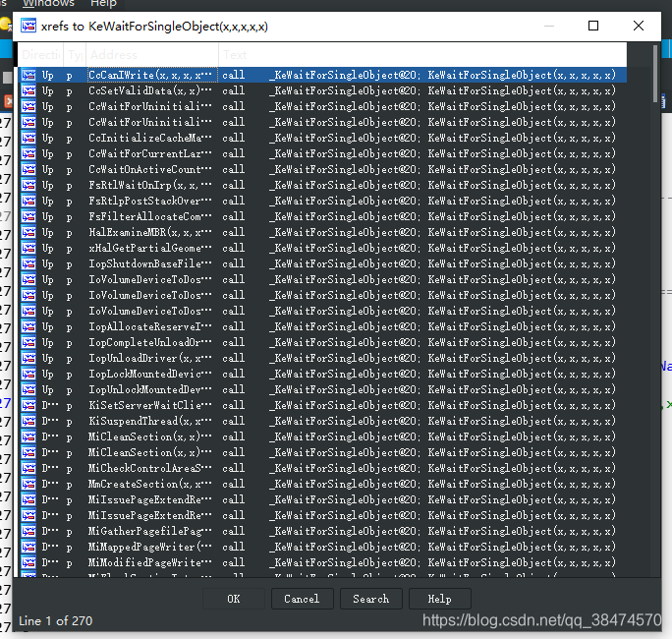This screenshot has width=672, height=639.
Task: Select the MiModifiedPageWrite xref row icon
Action: pyautogui.click(x=28, y=562)
